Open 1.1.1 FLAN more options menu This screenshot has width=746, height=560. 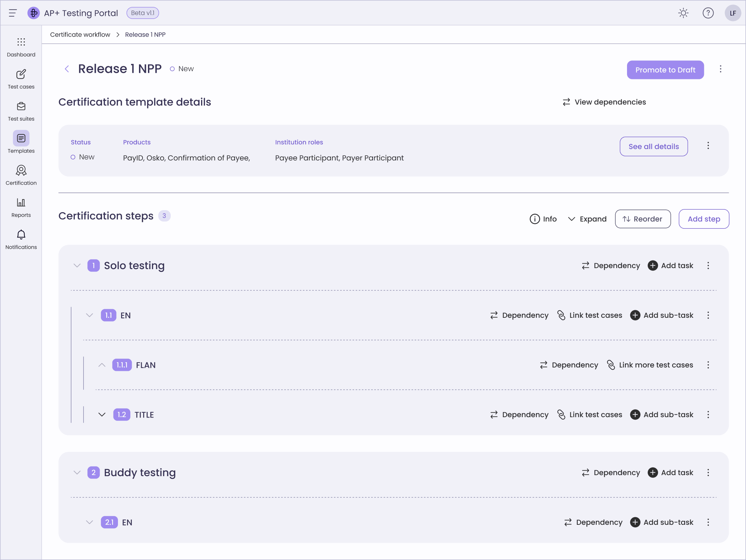coord(708,365)
